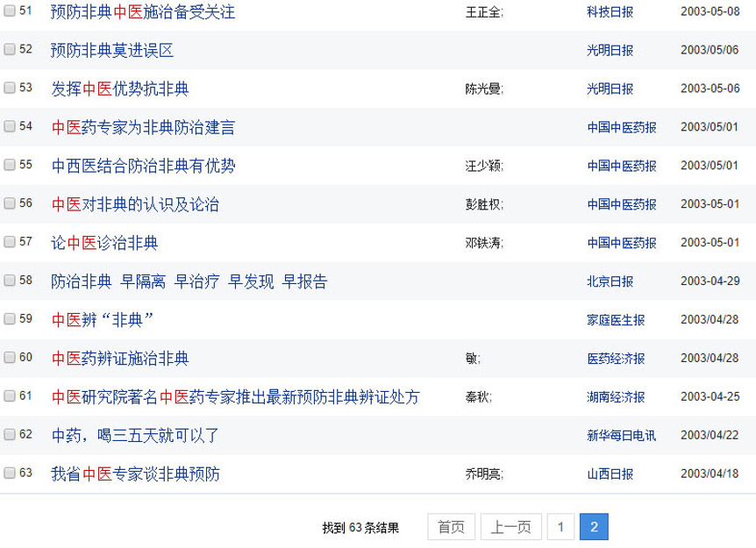Check the box for result 59

(10, 319)
